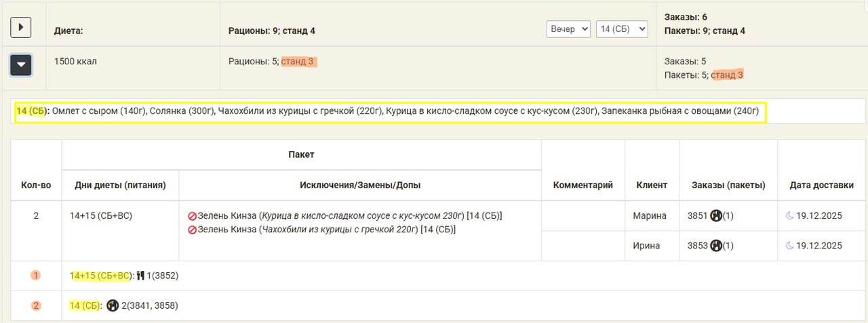Collapse the 1500 ккал diet row
The height and width of the screenshot is (323, 868).
[21, 65]
